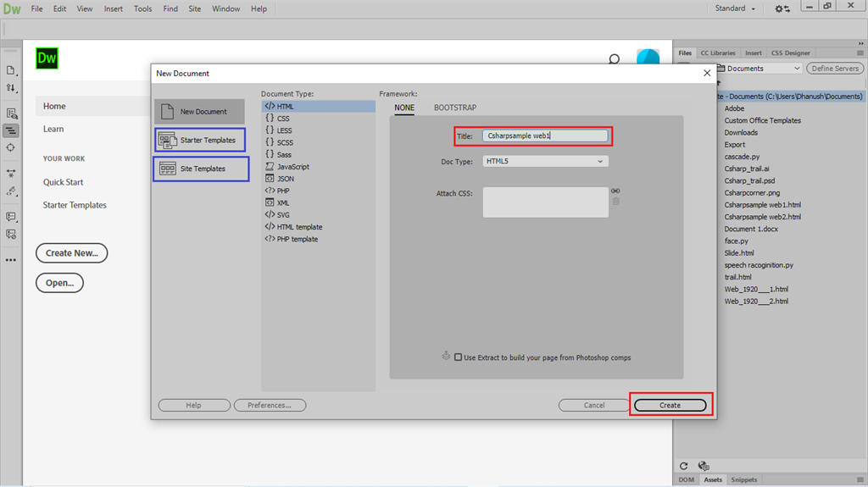Click the Attach CSS link chain icon
The width and height of the screenshot is (868, 487).
[x=615, y=191]
